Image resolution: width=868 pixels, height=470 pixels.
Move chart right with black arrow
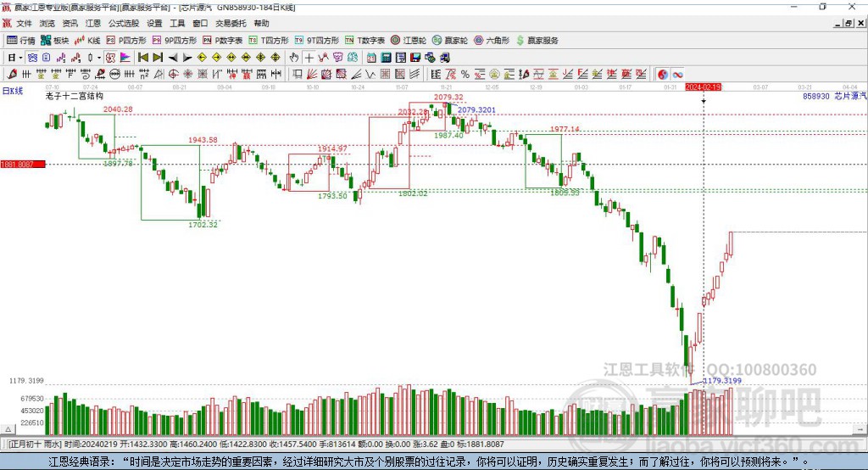(187, 58)
